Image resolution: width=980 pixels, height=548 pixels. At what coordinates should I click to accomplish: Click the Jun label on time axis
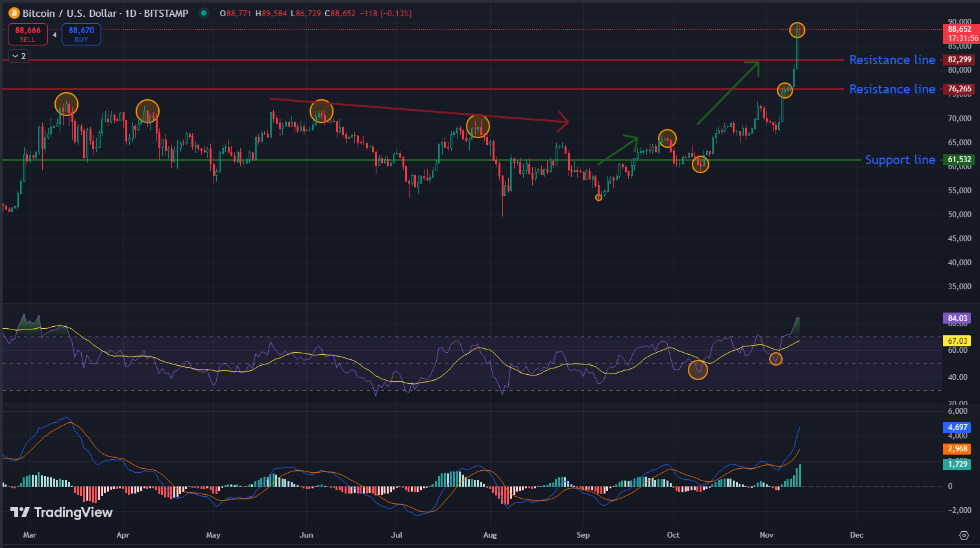point(306,535)
